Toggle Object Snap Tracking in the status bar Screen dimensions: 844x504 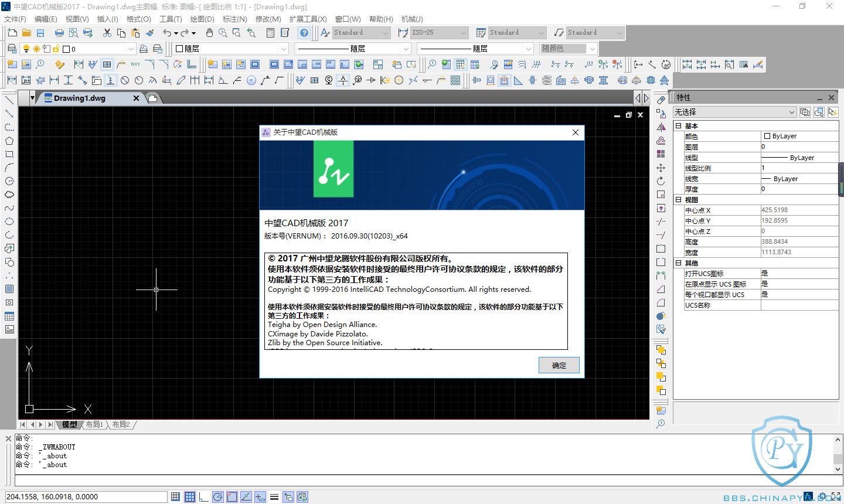tap(246, 497)
